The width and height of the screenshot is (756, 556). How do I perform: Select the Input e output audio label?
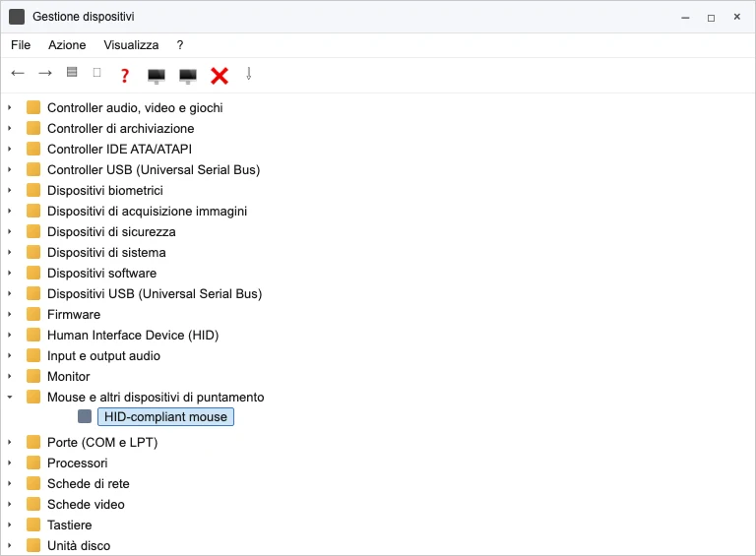[103, 355]
